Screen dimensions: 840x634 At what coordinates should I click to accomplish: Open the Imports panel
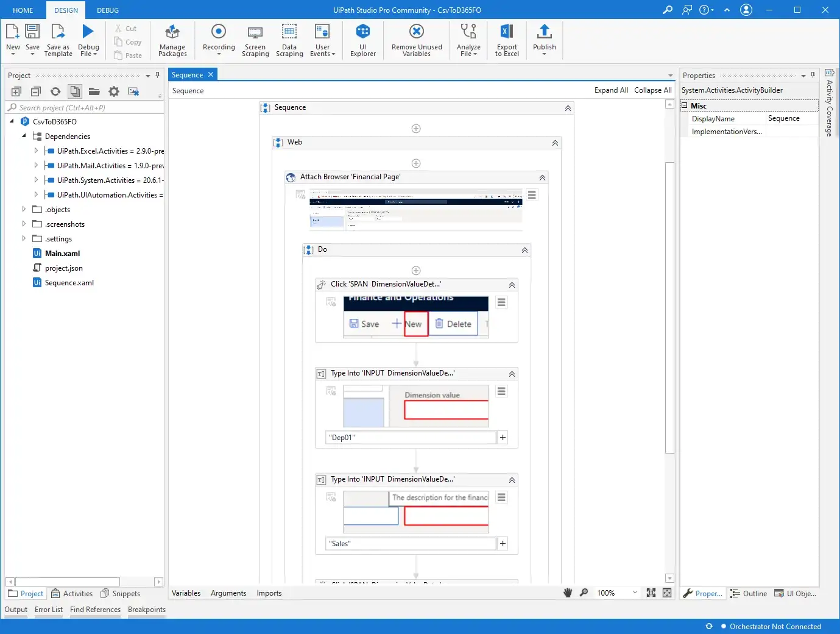pos(269,593)
